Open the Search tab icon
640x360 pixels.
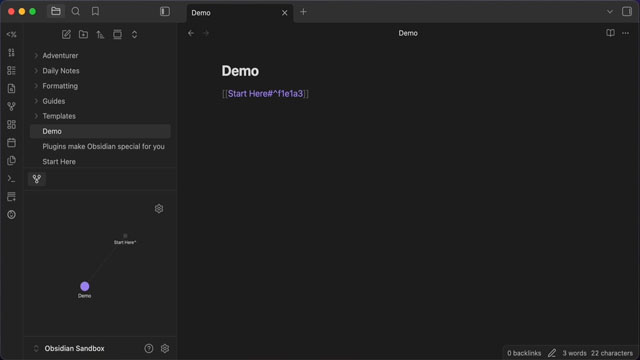click(x=76, y=11)
